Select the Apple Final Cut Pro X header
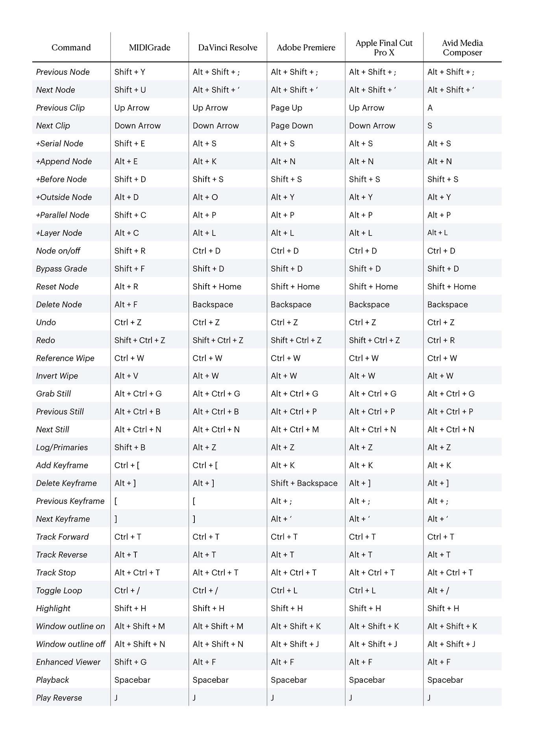This screenshot has width=534, height=756. click(x=384, y=48)
